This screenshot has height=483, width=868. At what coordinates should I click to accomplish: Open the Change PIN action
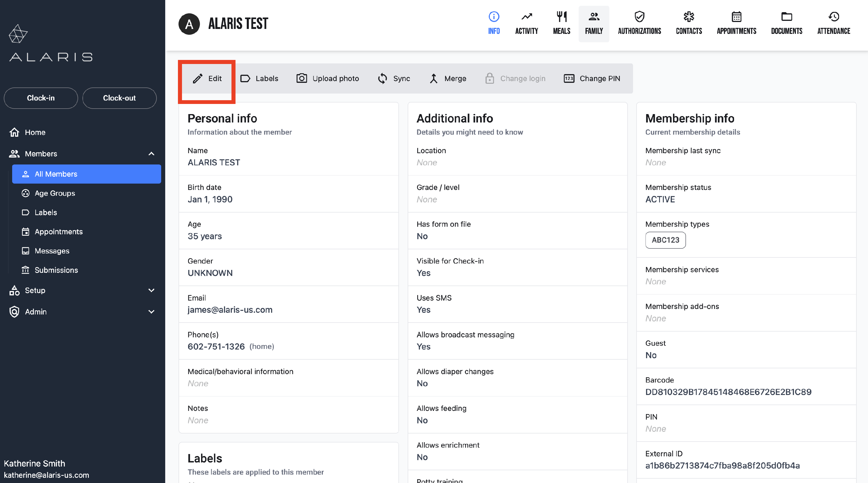(592, 78)
